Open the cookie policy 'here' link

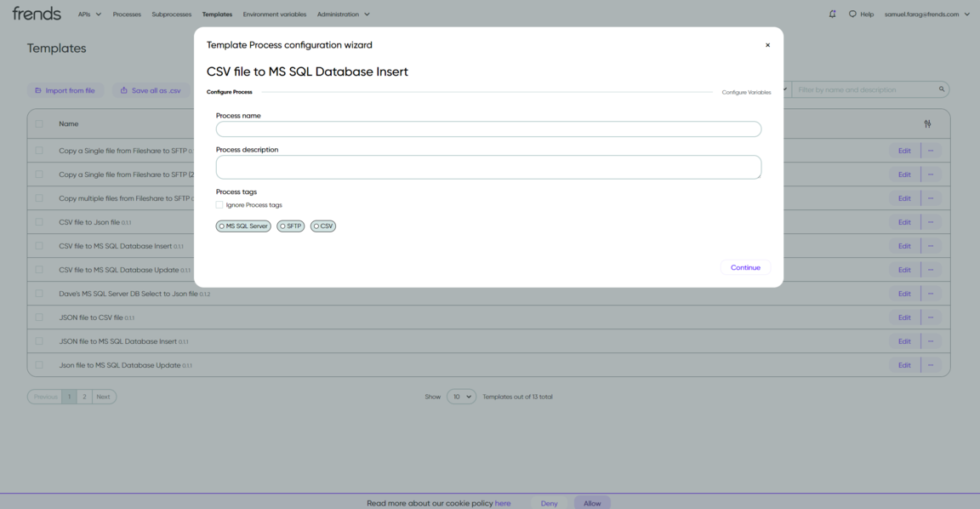[503, 503]
